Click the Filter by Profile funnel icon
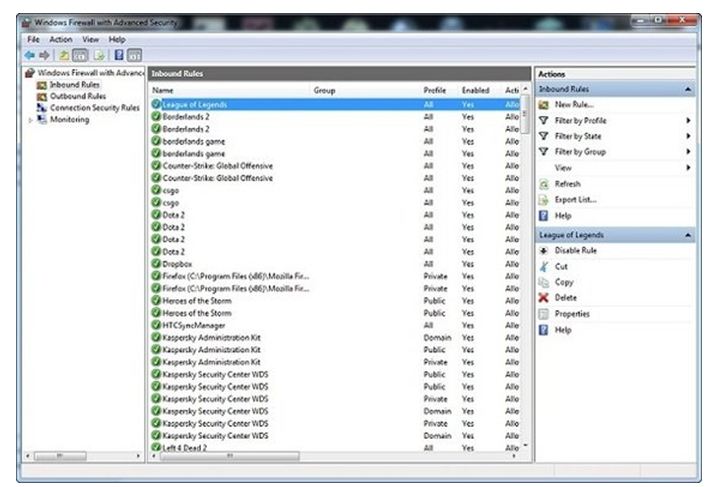Viewport: 718px width, 487px height. (544, 120)
